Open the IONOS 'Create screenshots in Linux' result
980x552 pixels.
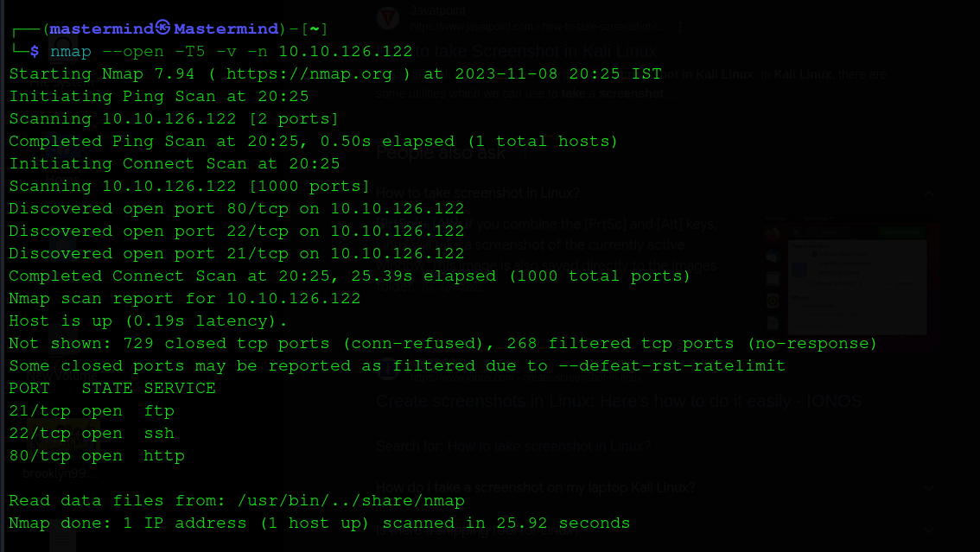[619, 402]
